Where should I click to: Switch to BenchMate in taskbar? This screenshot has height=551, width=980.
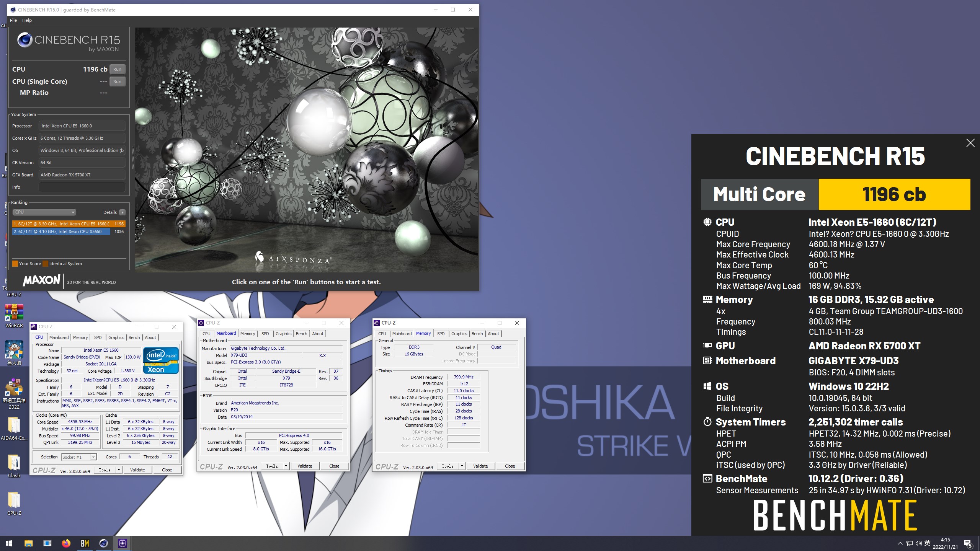[85, 543]
